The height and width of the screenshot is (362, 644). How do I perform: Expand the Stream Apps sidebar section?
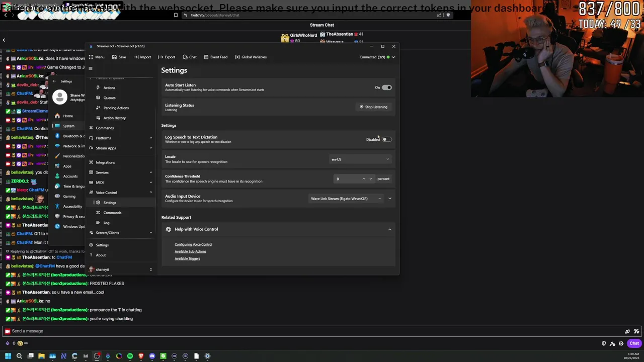(x=121, y=148)
